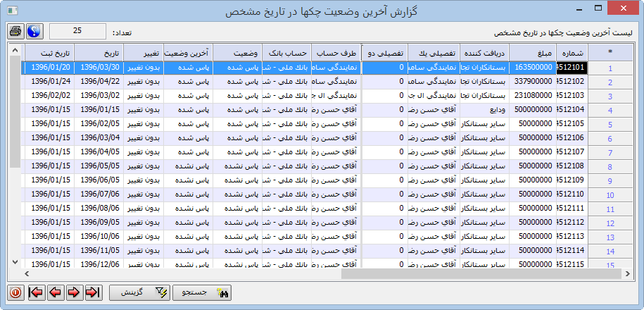Viewport: 644px width, 310px height.
Task: Jump to last record arrow button
Action: pyautogui.click(x=93, y=292)
